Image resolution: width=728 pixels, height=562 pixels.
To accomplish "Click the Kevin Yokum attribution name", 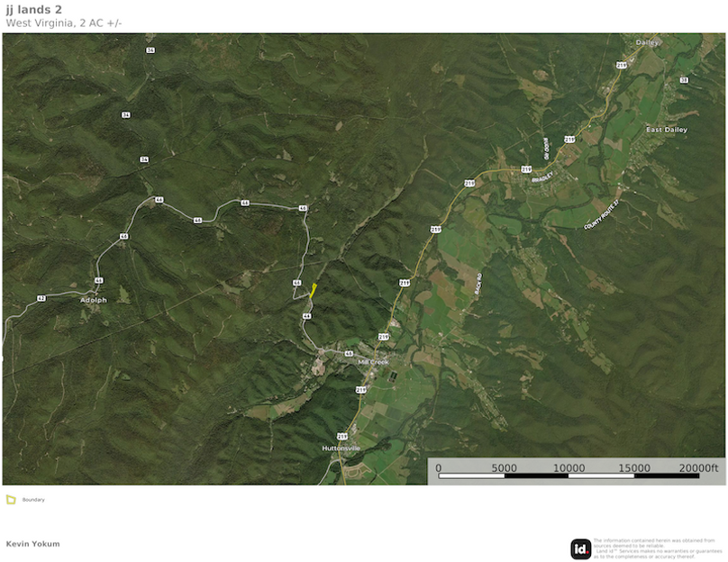I will click(32, 543).
